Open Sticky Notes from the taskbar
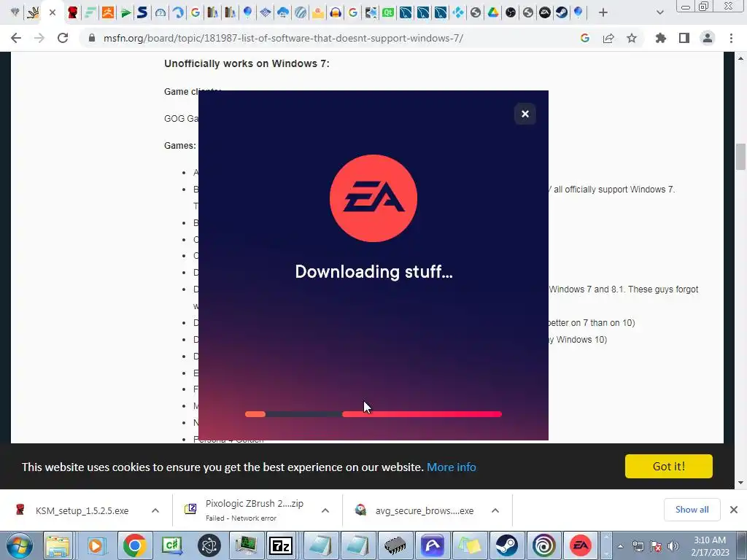This screenshot has width=747, height=560. tap(470, 545)
